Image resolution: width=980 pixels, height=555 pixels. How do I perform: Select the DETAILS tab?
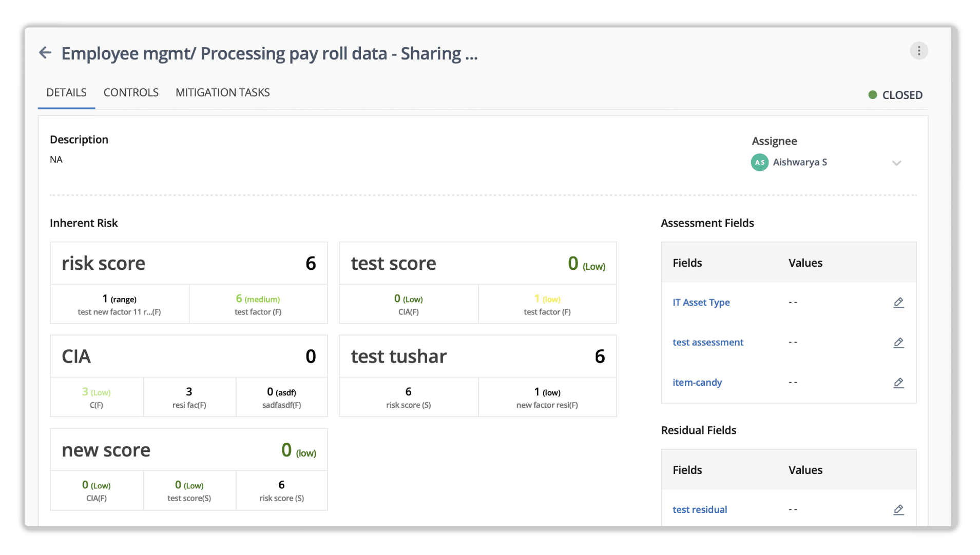(x=66, y=92)
